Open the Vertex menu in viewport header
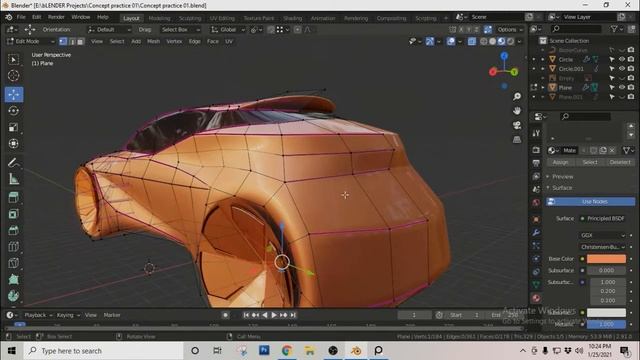The image size is (640, 360). point(174,41)
